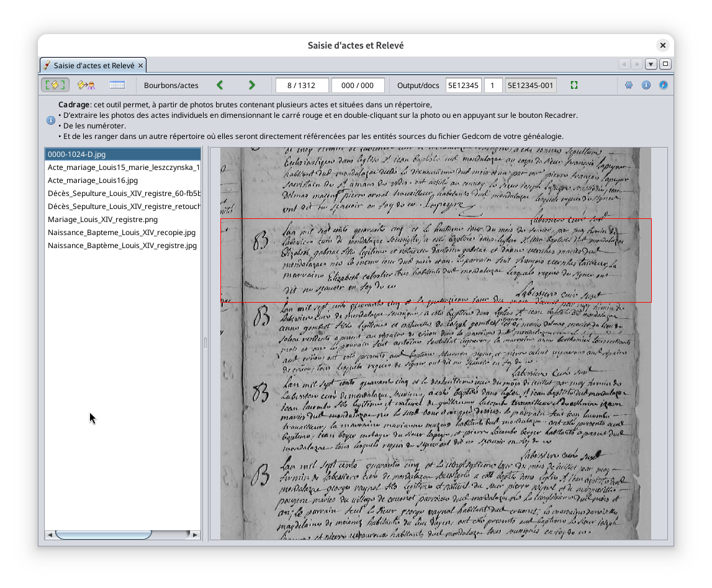Edit the 5E12345 prefix field
The width and height of the screenshot is (712, 588).
pos(463,86)
